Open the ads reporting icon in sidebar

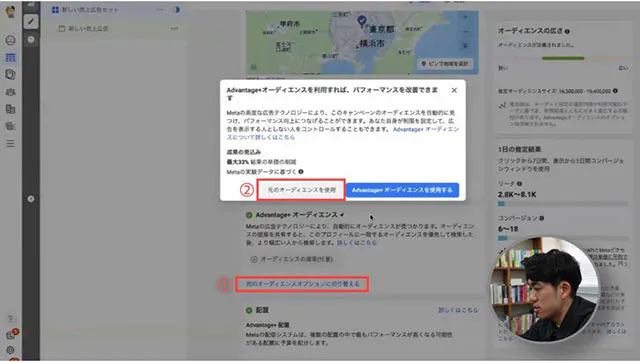pos(10,74)
